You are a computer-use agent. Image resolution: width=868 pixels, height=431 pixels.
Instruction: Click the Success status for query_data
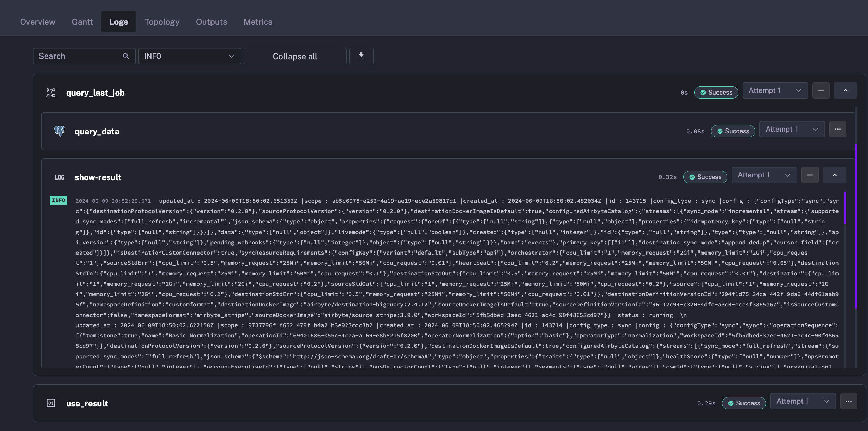click(x=732, y=131)
